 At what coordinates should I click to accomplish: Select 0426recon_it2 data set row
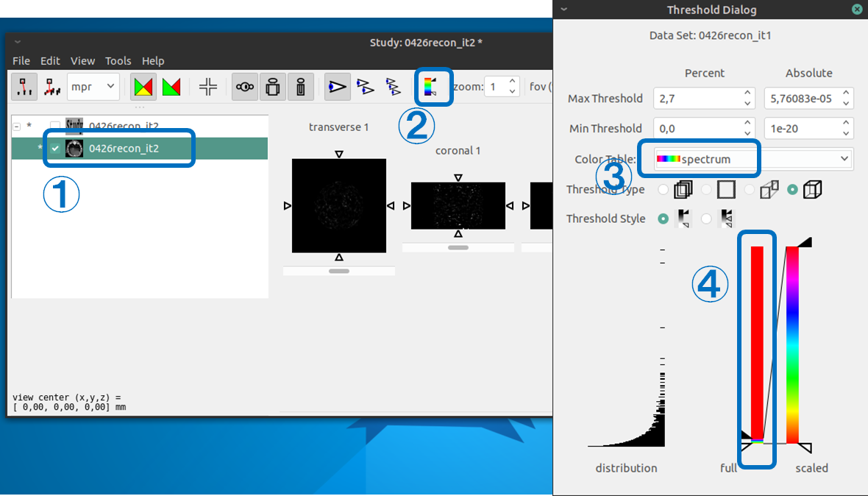click(x=140, y=149)
